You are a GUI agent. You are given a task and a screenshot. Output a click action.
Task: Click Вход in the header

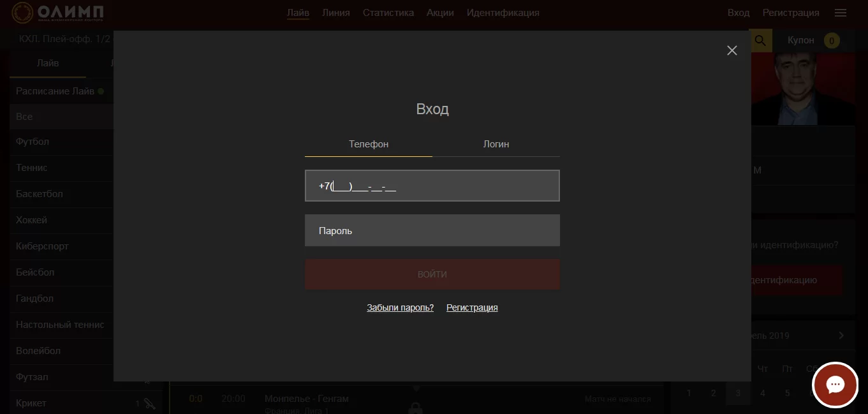pos(739,13)
